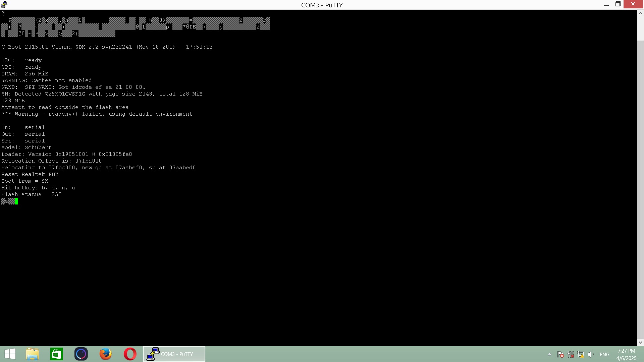Click the U-Boot 2015.01-Vienna-SDK version line
Image resolution: width=644 pixels, height=362 pixels.
[x=108, y=47]
